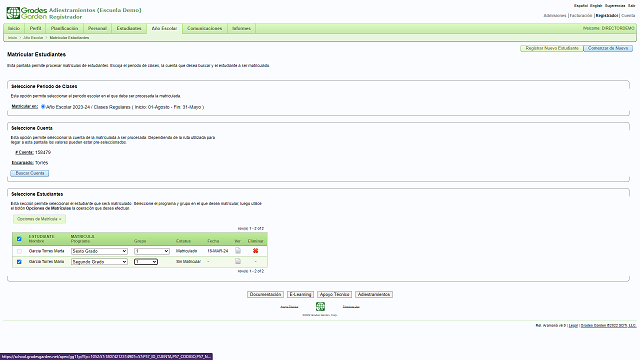The height and width of the screenshot is (360, 640).
Task: Click the Grades Garden footer logo
Action: tap(320, 306)
